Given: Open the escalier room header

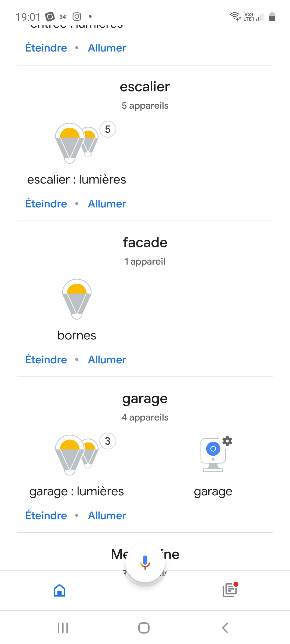Looking at the screenshot, I should pyautogui.click(x=145, y=87).
